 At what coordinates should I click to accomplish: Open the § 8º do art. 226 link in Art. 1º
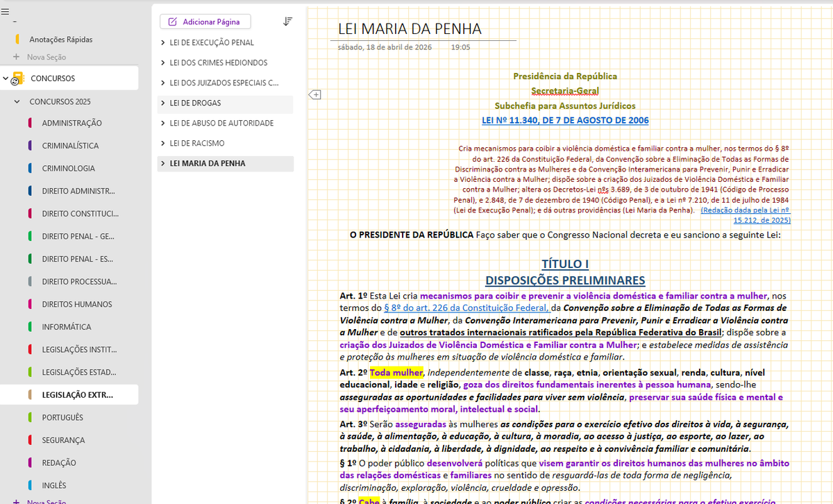(467, 307)
